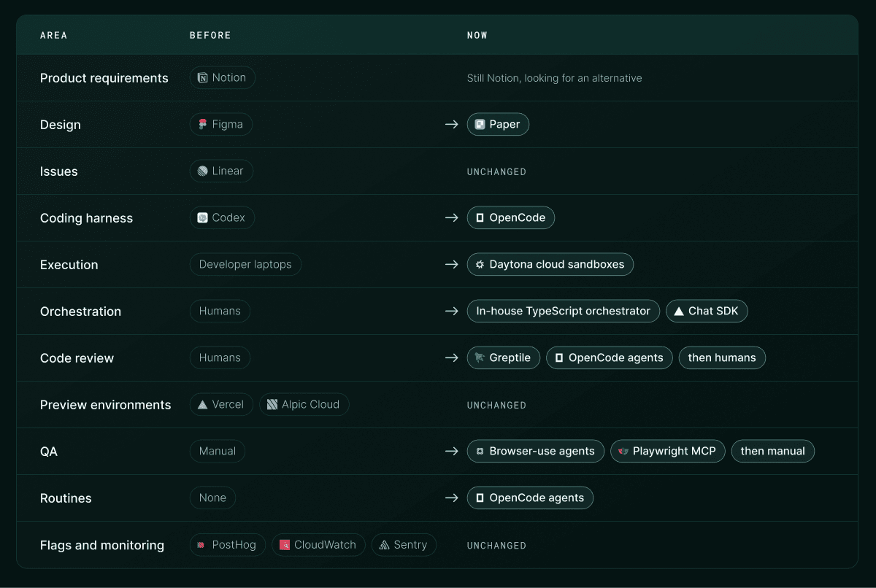This screenshot has height=588, width=876.
Task: Click the "Orchestration" row label
Action: click(x=81, y=312)
